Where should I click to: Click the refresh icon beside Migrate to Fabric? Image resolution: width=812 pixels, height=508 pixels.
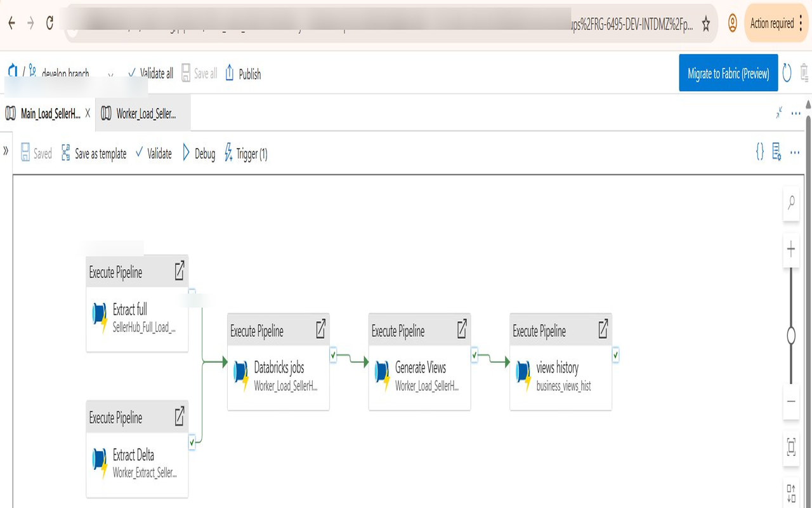[787, 73]
